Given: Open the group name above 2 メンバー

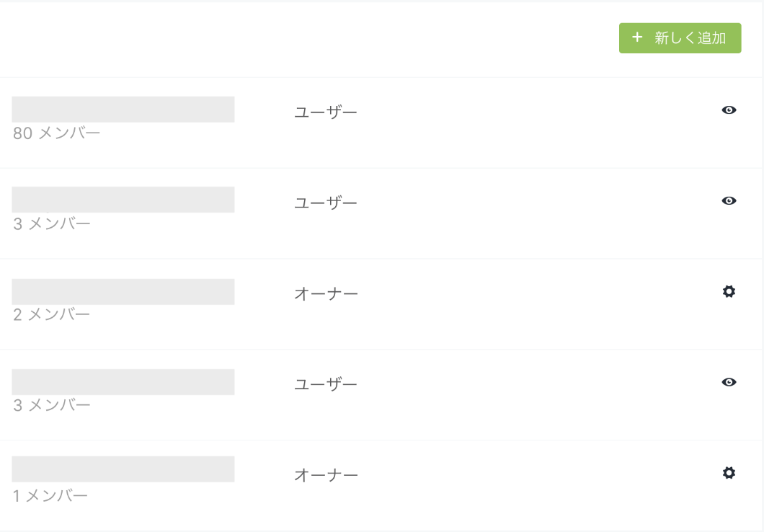Looking at the screenshot, I should click(x=123, y=292).
